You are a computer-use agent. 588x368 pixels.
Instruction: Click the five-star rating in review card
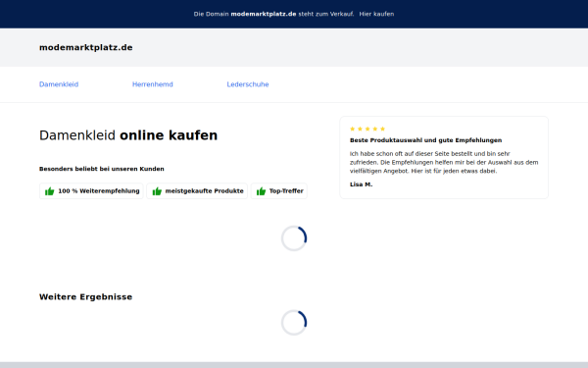[367, 129]
